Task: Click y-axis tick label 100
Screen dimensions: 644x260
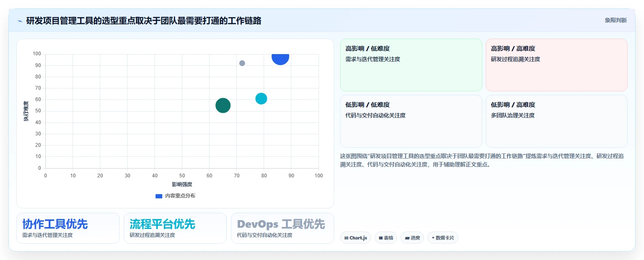Action: tap(37, 54)
